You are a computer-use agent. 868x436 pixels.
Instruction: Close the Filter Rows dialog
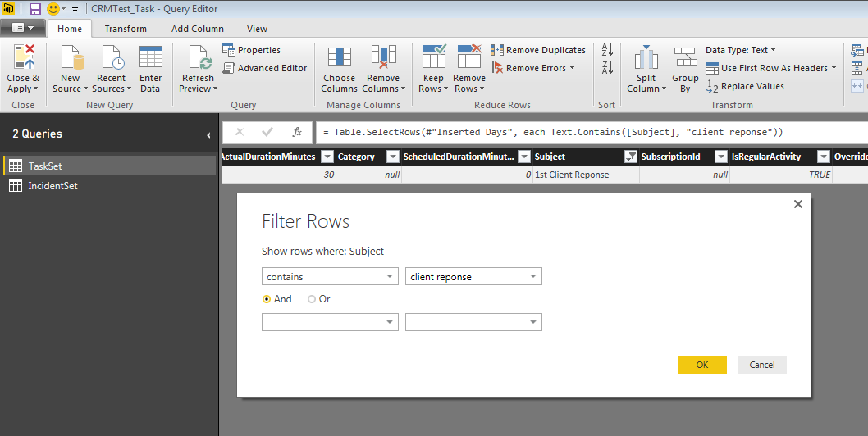pos(797,204)
